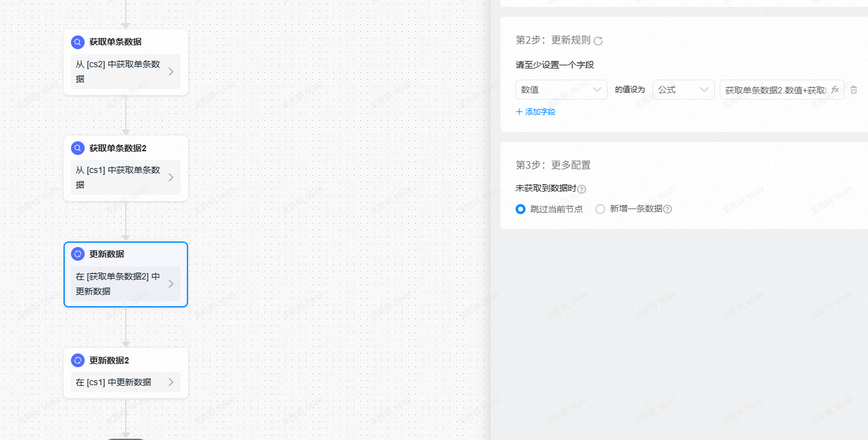868x440 pixels.
Task: Expand 从 [cs2] 中获取单条数据 chevron
Action: (x=171, y=72)
